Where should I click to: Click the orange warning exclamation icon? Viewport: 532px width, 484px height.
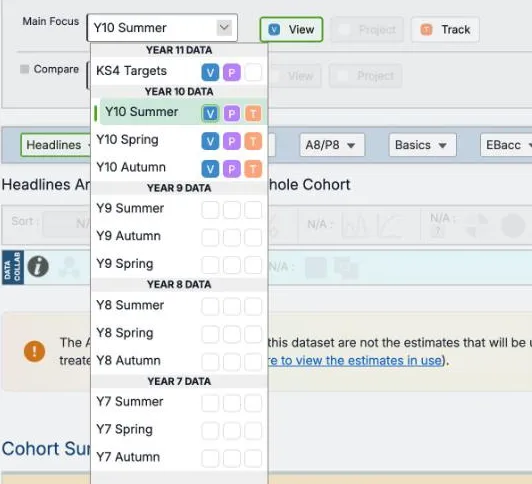pyautogui.click(x=34, y=351)
